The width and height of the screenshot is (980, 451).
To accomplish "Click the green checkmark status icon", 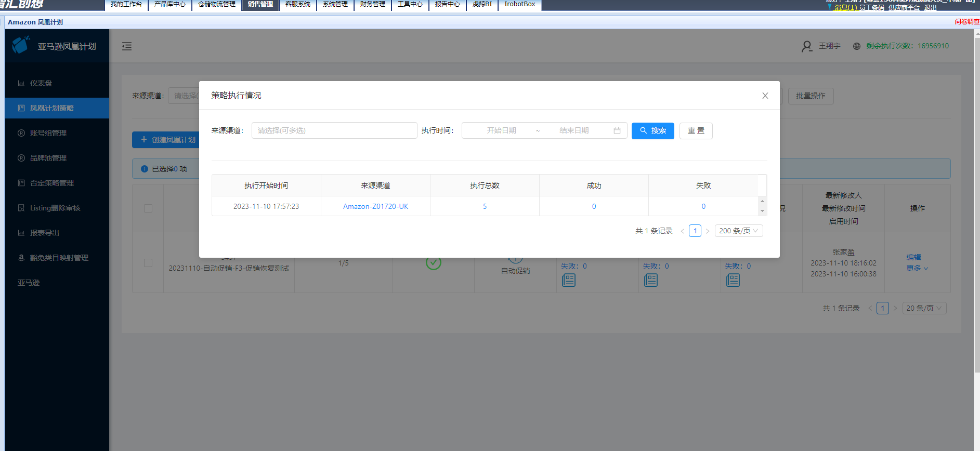I will click(x=434, y=262).
